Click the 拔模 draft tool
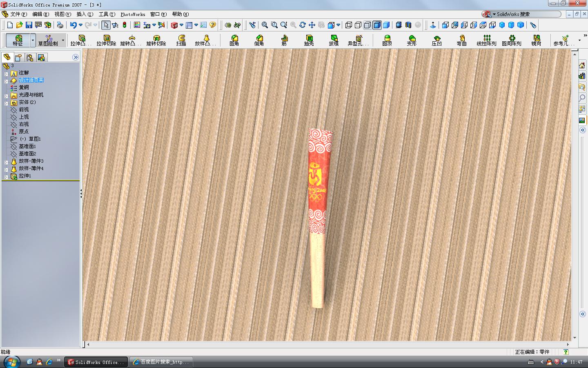588x368 pixels. pos(334,40)
